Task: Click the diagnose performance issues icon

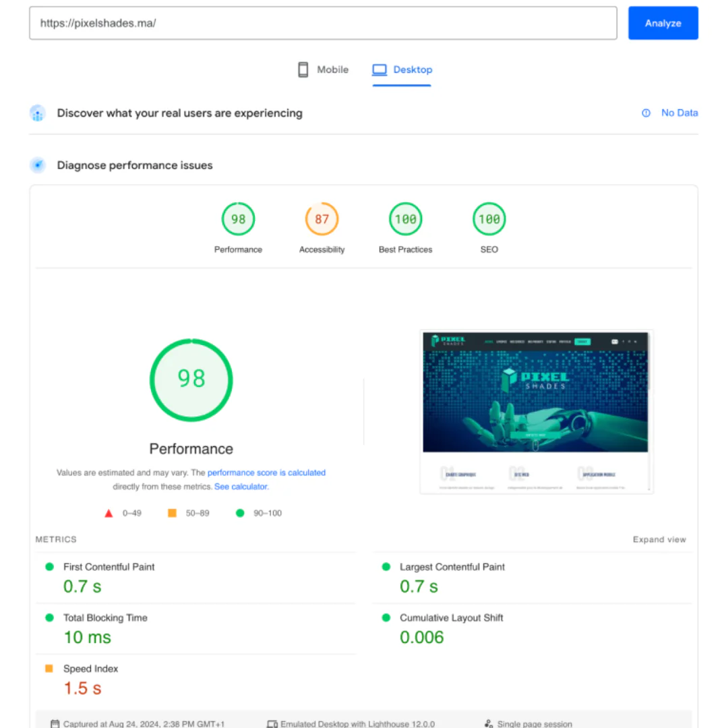Action: 38,165
